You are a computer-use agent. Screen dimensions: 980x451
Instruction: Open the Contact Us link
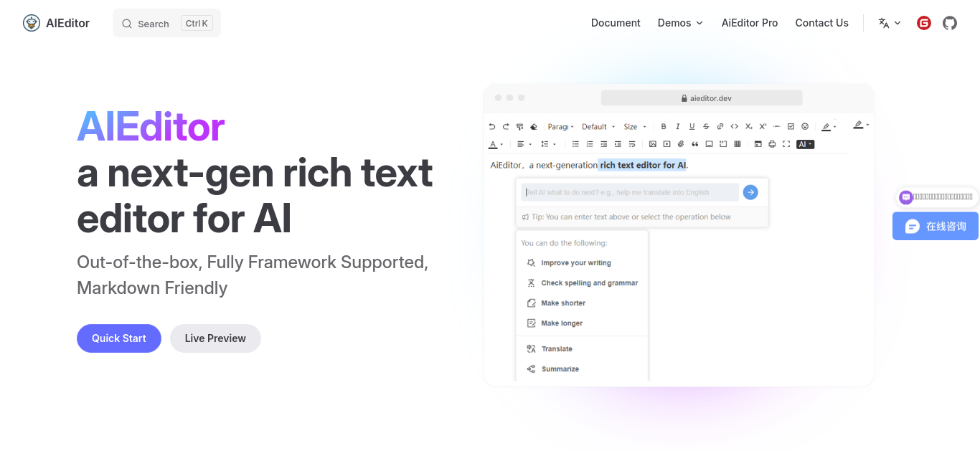click(821, 23)
